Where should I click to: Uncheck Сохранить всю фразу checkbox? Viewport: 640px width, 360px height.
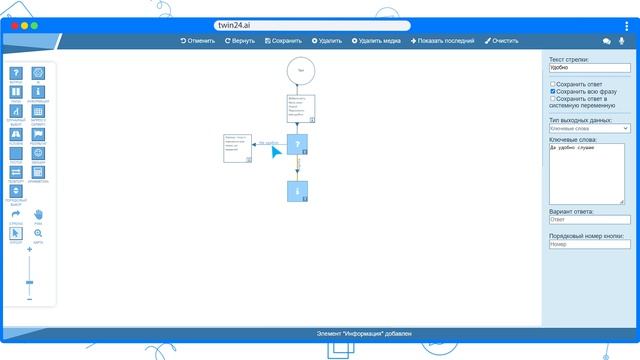[x=552, y=91]
